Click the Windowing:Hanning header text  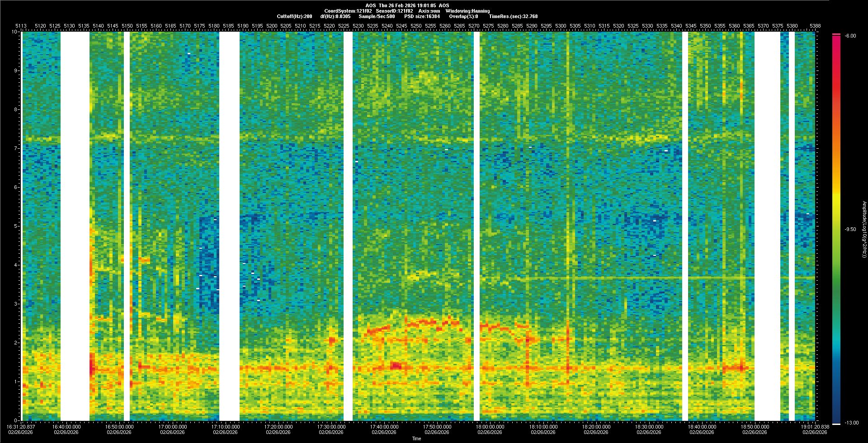coord(467,11)
